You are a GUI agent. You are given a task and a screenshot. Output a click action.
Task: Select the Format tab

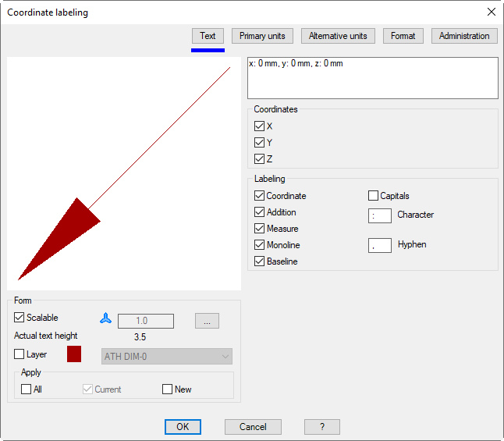403,36
